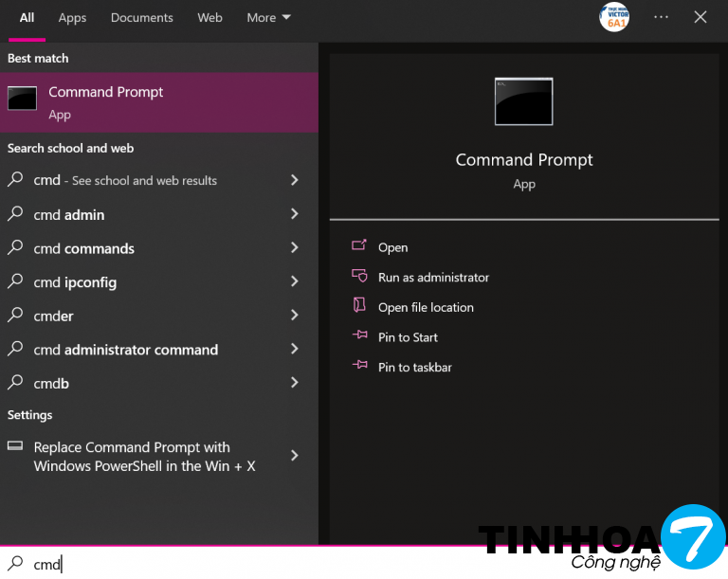Click the Pin to Start pin icon
Viewport: 728px width, 579px height.
click(x=359, y=336)
